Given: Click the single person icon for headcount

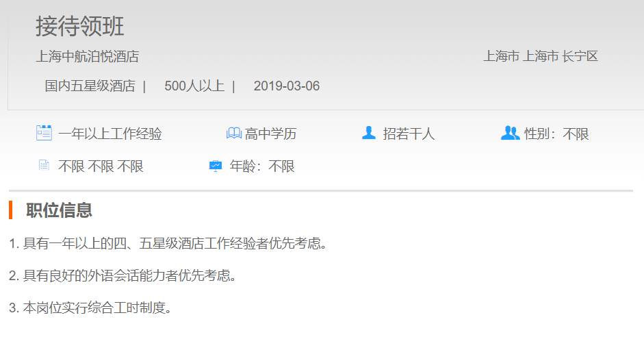Looking at the screenshot, I should click(369, 133).
